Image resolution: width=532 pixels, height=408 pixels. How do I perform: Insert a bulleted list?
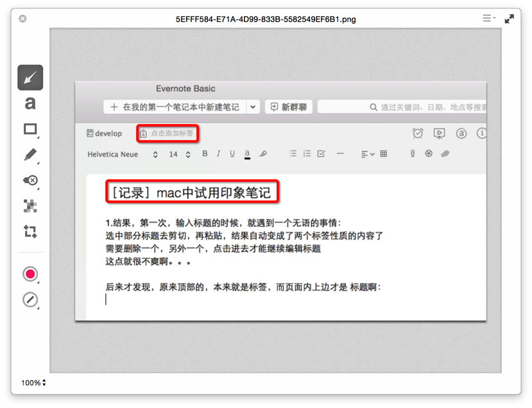tap(293, 154)
